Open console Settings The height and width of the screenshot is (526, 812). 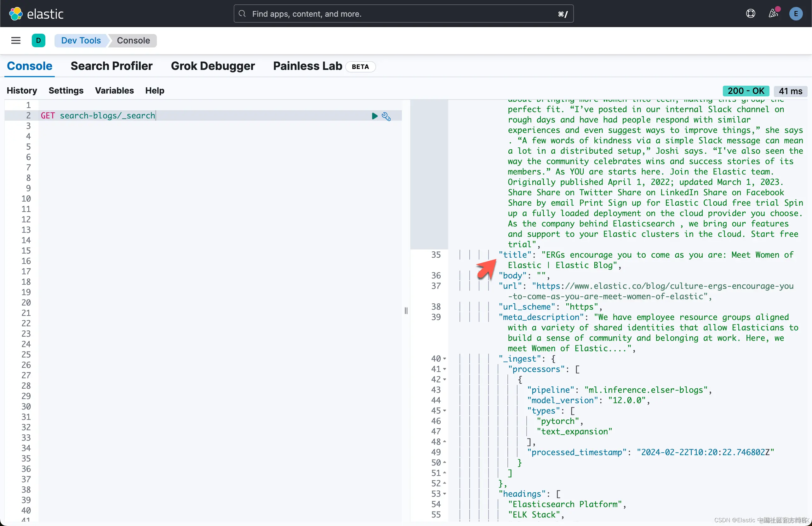click(x=66, y=90)
